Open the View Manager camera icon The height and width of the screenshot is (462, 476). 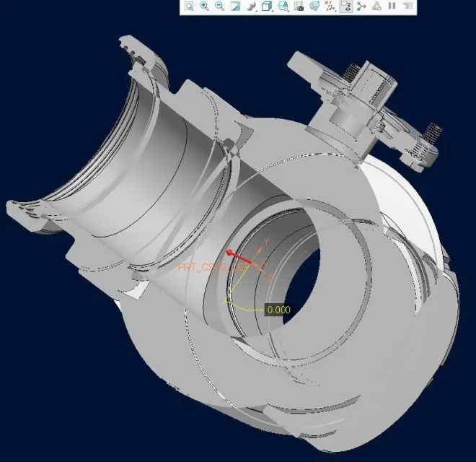coord(299,6)
